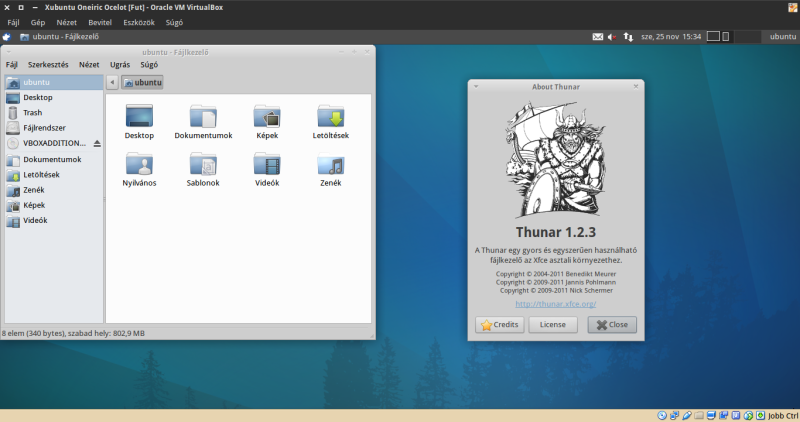Open the Nyilvános folder icon
800x422 pixels.
[x=139, y=164]
